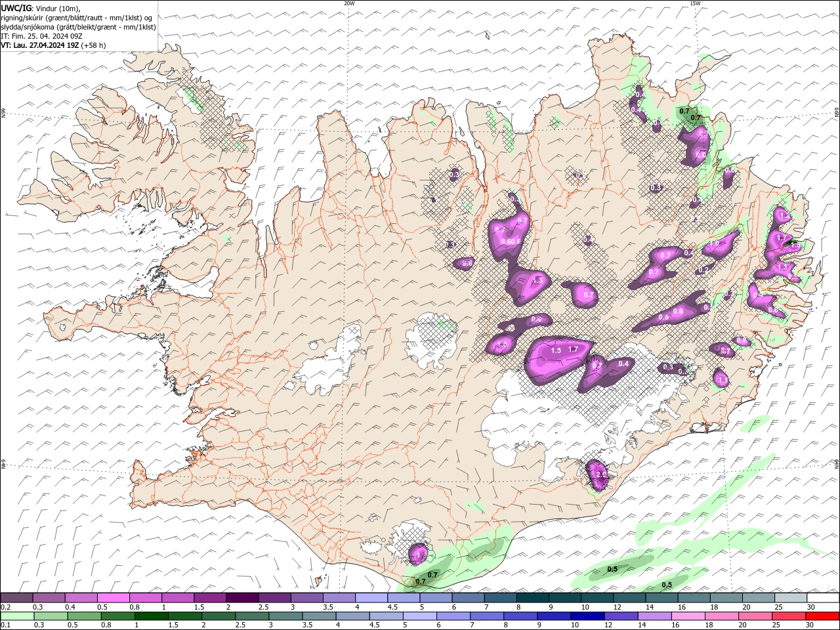Click the UWC/IG Vindur (10m) title line
Image resolution: width=840 pixels, height=630 pixels.
click(x=41, y=8)
